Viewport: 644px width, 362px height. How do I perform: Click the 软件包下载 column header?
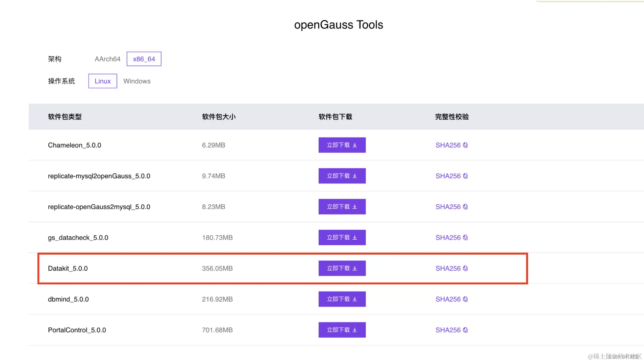(336, 117)
